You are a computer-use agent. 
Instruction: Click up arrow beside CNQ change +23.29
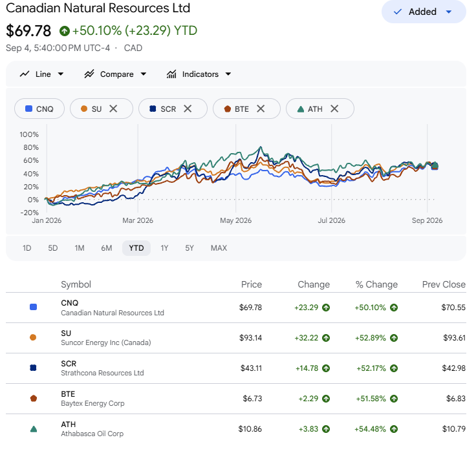[326, 308]
